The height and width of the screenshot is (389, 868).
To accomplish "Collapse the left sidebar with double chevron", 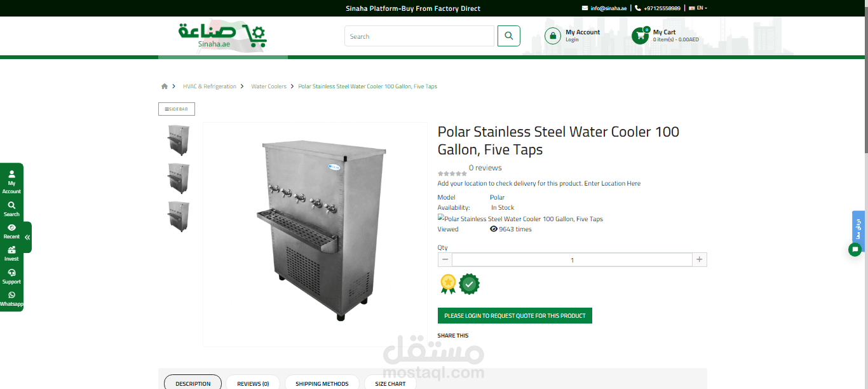I will click(x=27, y=237).
